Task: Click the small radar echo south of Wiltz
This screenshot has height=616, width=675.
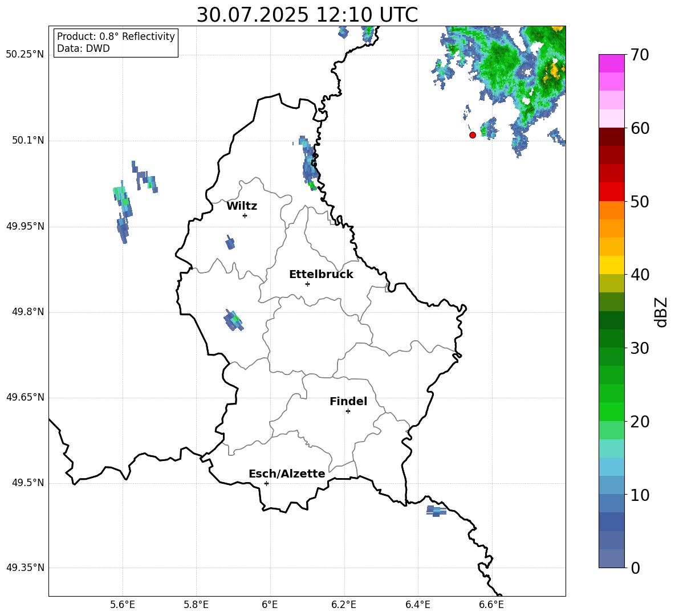Action: tap(230, 243)
